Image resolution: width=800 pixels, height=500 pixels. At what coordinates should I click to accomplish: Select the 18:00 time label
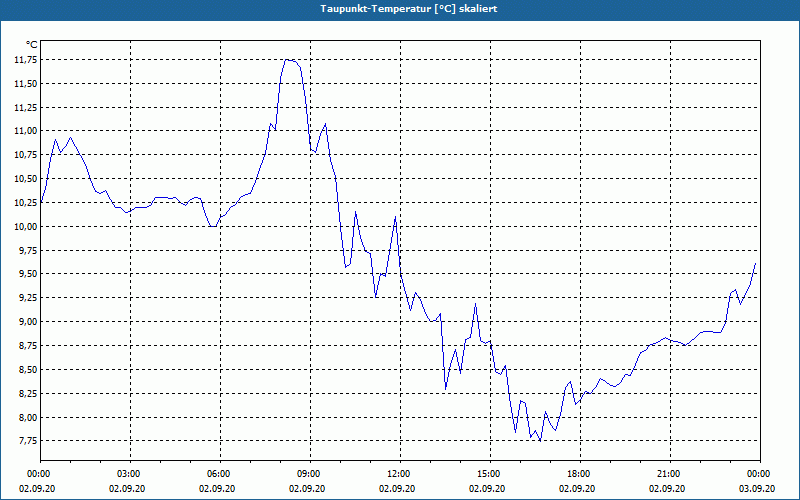(580, 474)
